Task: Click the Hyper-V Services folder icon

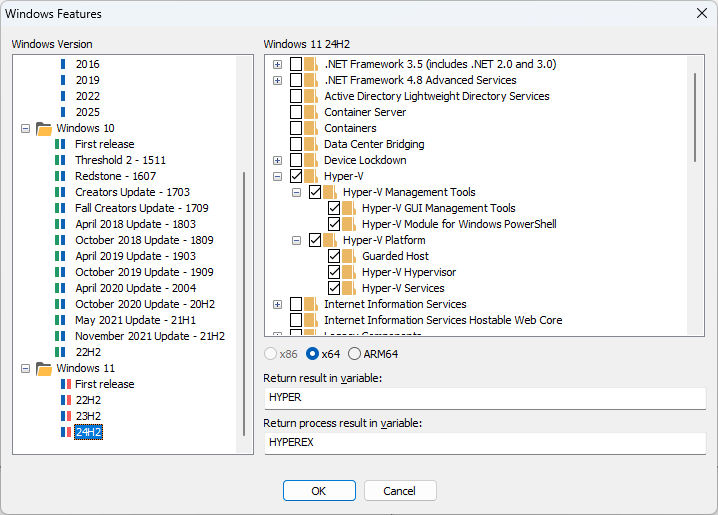Action: (x=349, y=288)
